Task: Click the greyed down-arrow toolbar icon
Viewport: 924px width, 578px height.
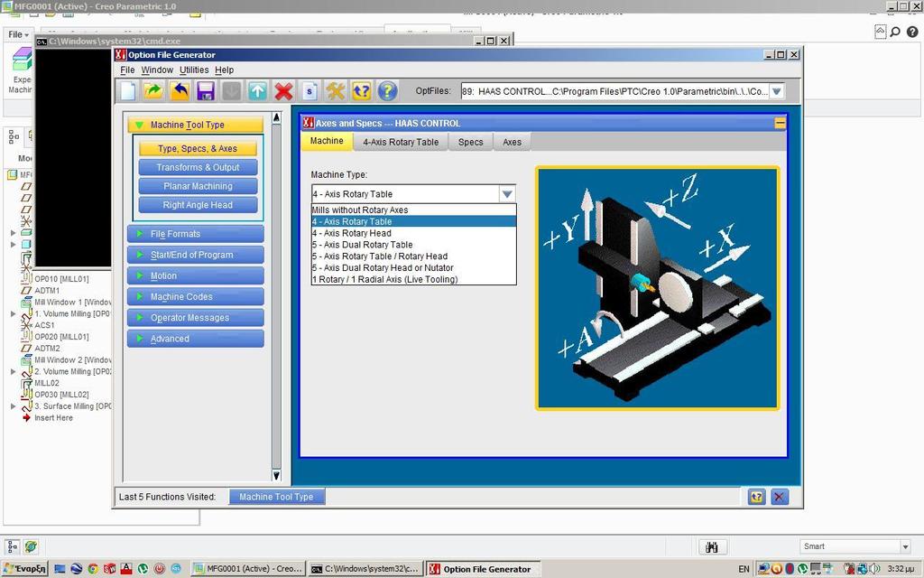Action: 232,91
